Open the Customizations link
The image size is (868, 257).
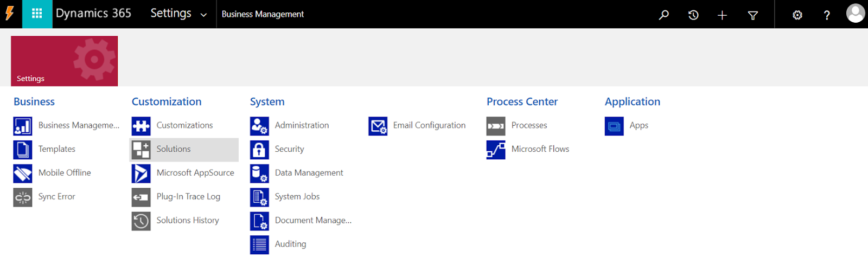pos(184,125)
